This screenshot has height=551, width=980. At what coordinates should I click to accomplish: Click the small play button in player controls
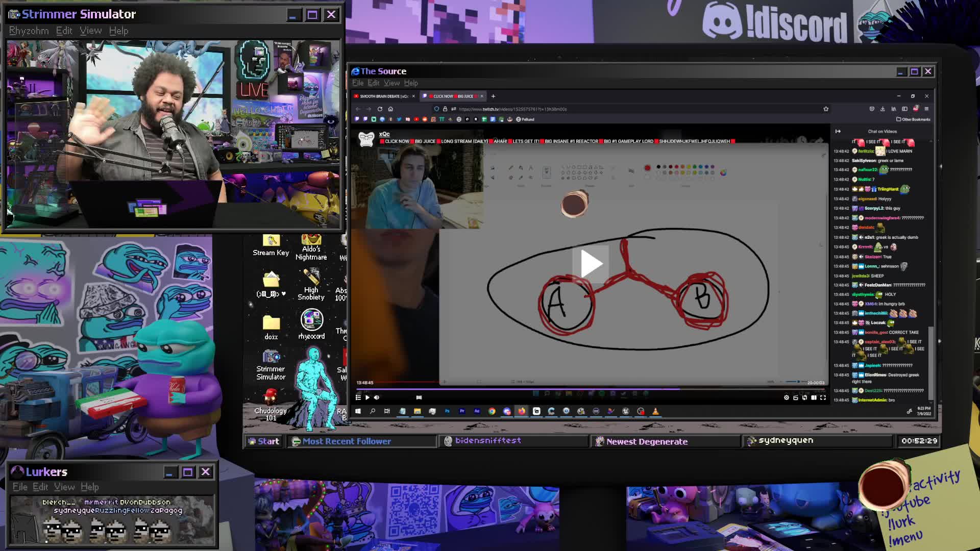coord(367,397)
